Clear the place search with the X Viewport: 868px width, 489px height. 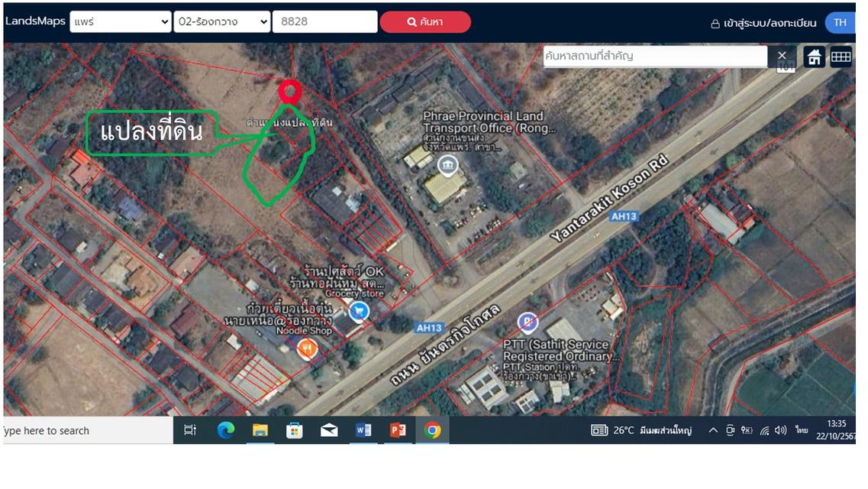[x=782, y=55]
